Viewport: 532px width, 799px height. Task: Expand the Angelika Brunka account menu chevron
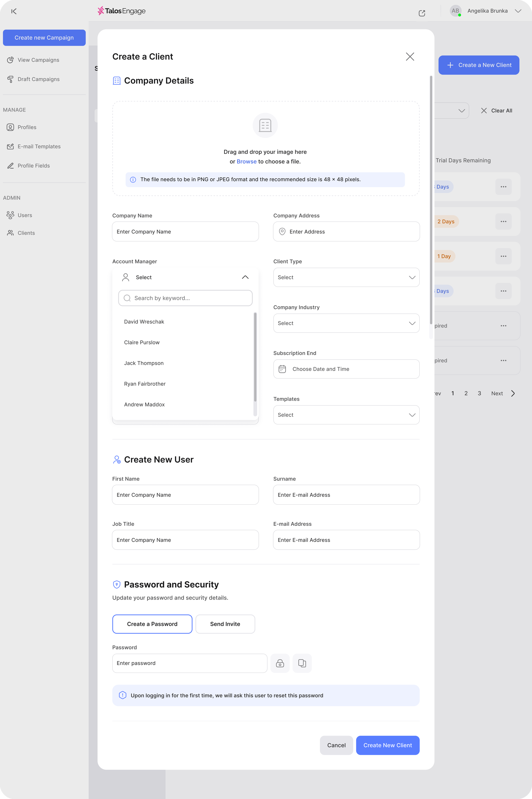click(518, 11)
